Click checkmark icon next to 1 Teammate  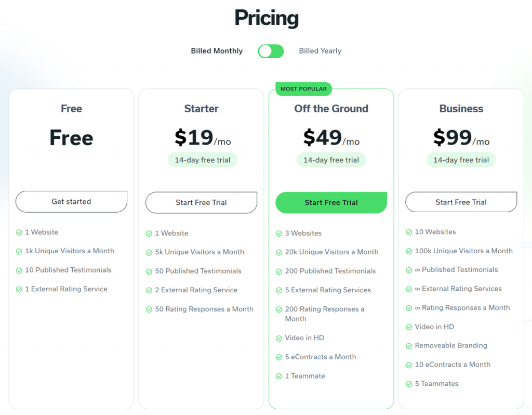click(279, 377)
